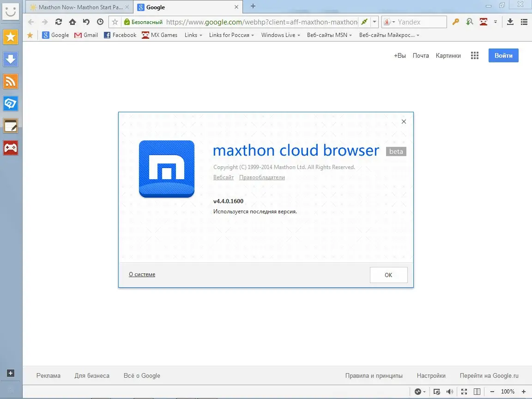Switch rendering engine lightning icon

point(364,22)
